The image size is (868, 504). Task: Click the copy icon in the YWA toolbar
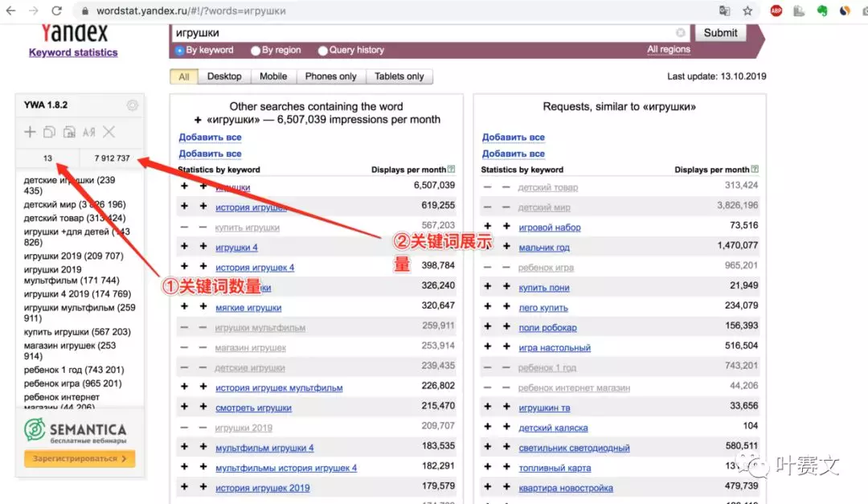[48, 131]
